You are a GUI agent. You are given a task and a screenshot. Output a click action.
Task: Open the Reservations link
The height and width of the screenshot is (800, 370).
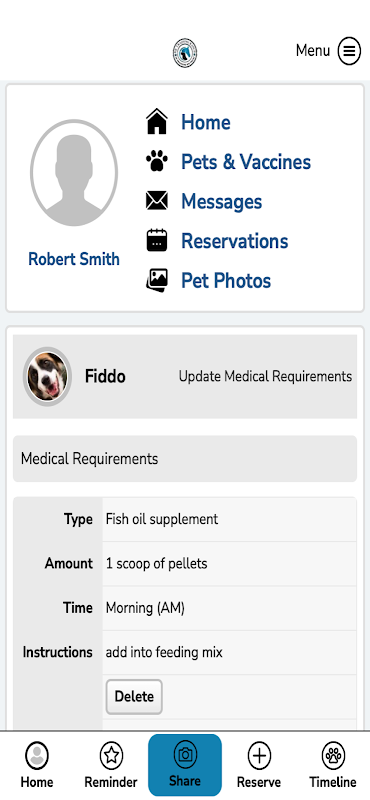(235, 241)
